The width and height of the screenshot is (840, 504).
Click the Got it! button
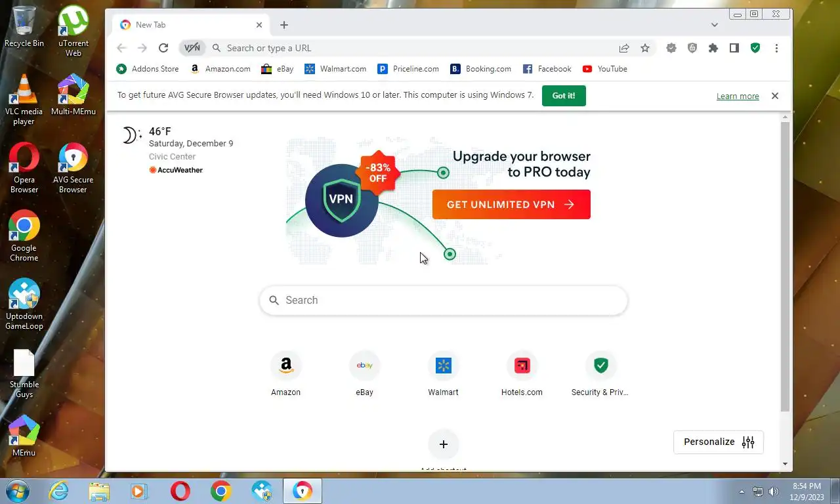[564, 96]
